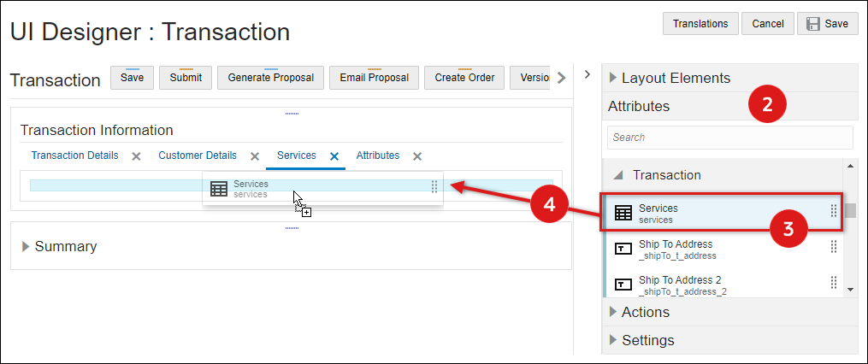Image resolution: width=868 pixels, height=364 pixels.
Task: Click the Translations button
Action: (700, 24)
